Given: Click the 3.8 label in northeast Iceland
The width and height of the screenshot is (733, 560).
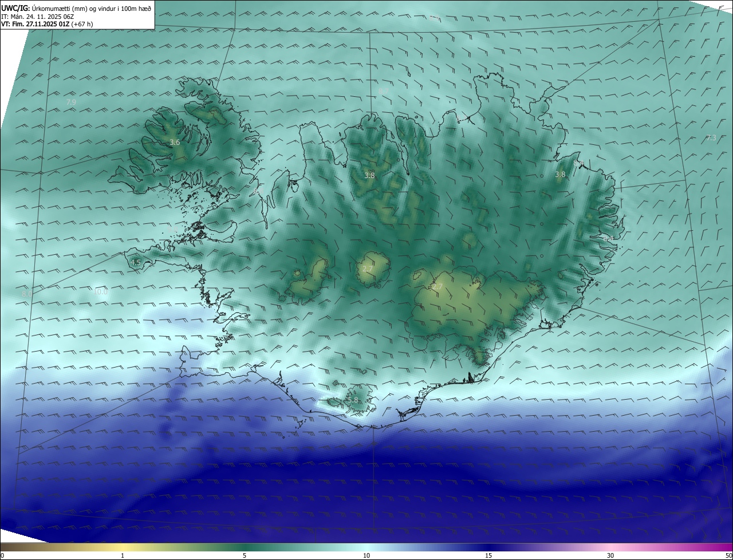Looking at the screenshot, I should tap(560, 174).
